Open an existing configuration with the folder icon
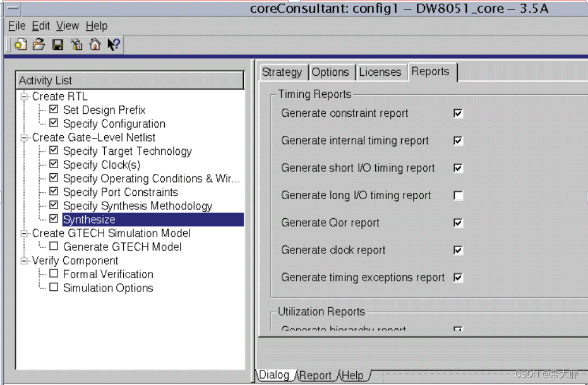The width and height of the screenshot is (588, 385). 39,44
